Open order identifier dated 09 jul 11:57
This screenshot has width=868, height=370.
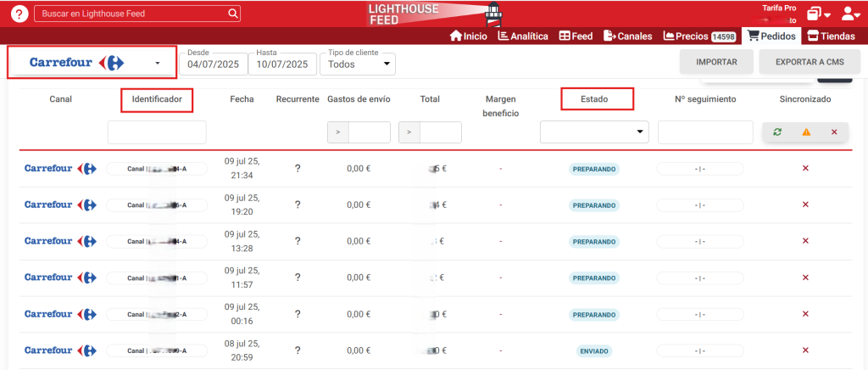(157, 277)
